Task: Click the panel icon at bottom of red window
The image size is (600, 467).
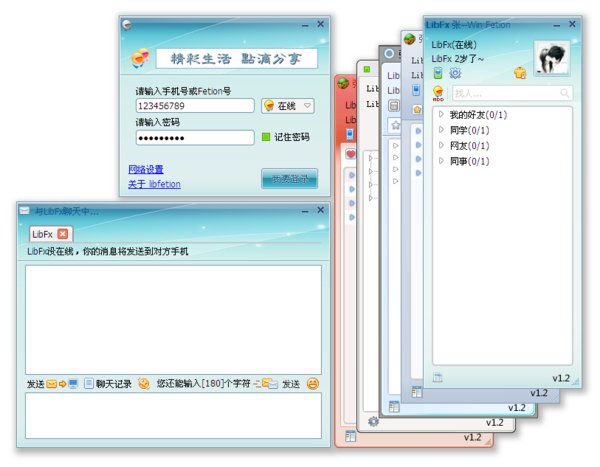Action: point(350,436)
